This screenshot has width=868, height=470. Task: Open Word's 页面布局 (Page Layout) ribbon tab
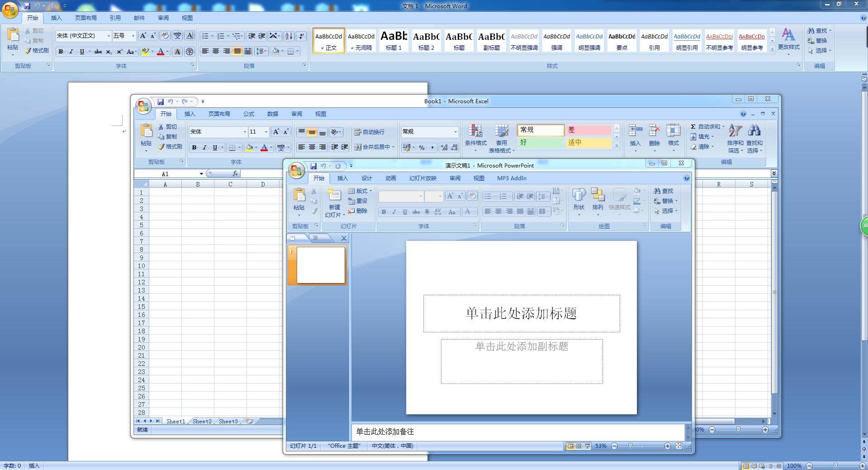tap(86, 18)
